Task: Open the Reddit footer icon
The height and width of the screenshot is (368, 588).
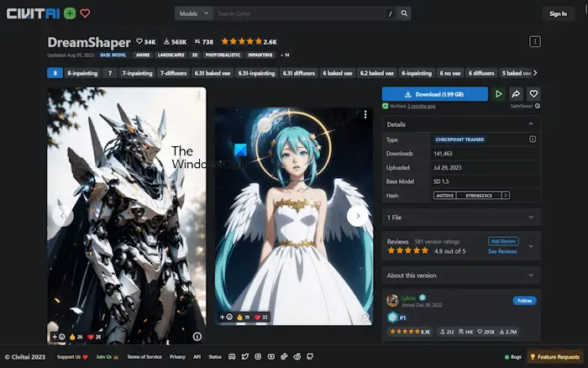Action: pyautogui.click(x=297, y=356)
